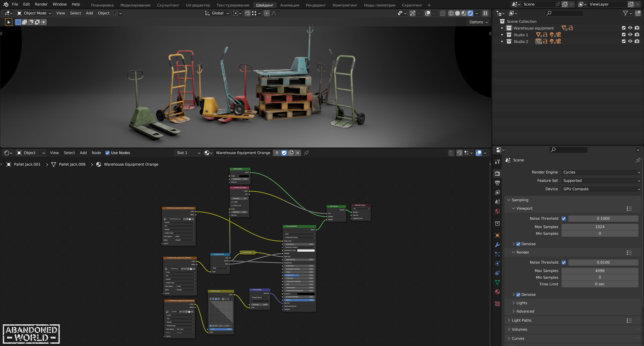Open the Render Engine dropdown

click(601, 172)
